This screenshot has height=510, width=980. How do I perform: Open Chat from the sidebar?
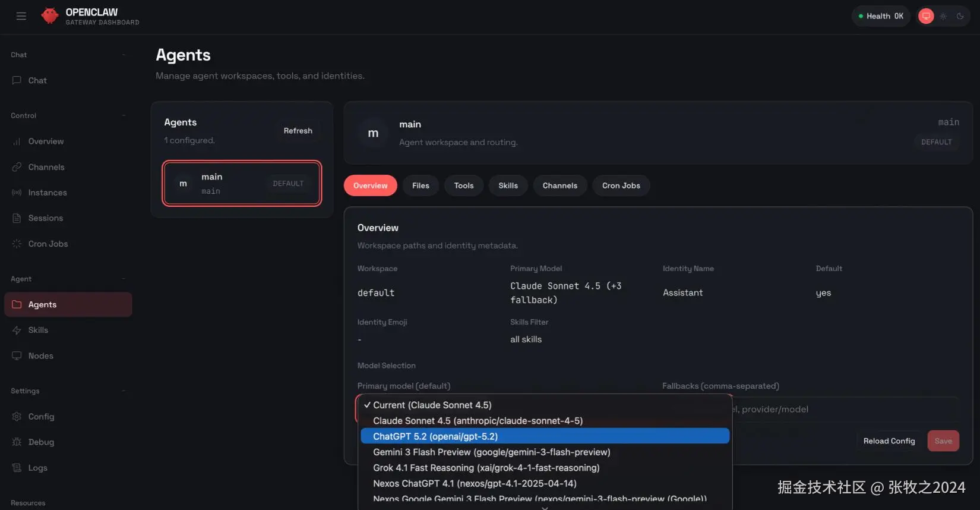click(68, 80)
